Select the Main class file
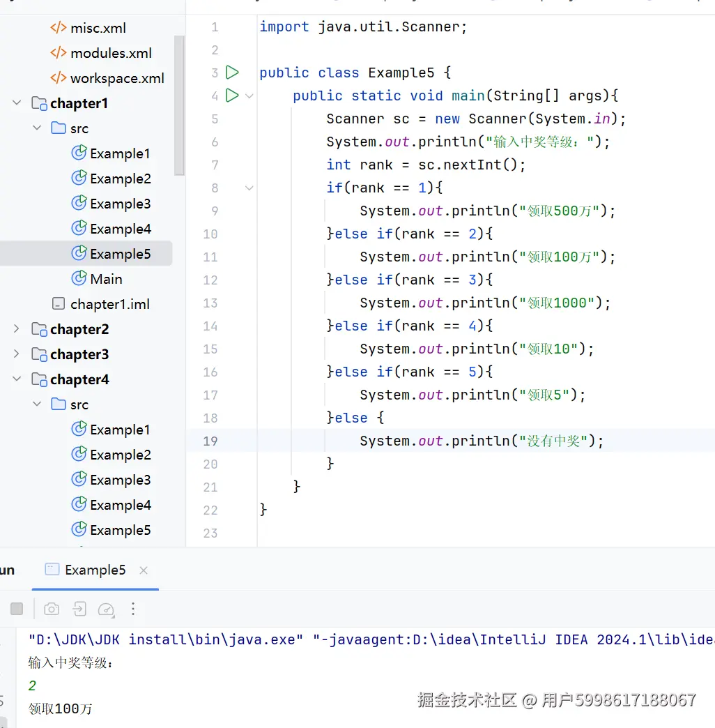The image size is (715, 728). [x=97, y=278]
